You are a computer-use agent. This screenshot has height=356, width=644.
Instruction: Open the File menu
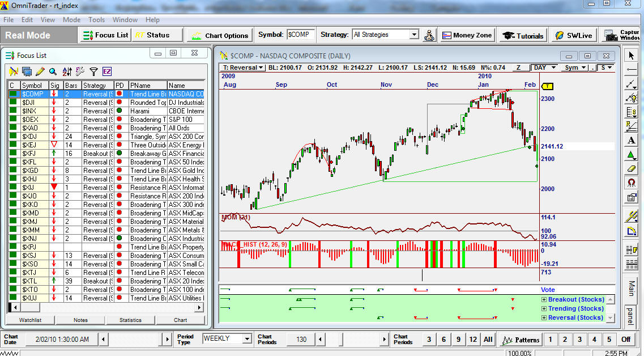coord(8,20)
